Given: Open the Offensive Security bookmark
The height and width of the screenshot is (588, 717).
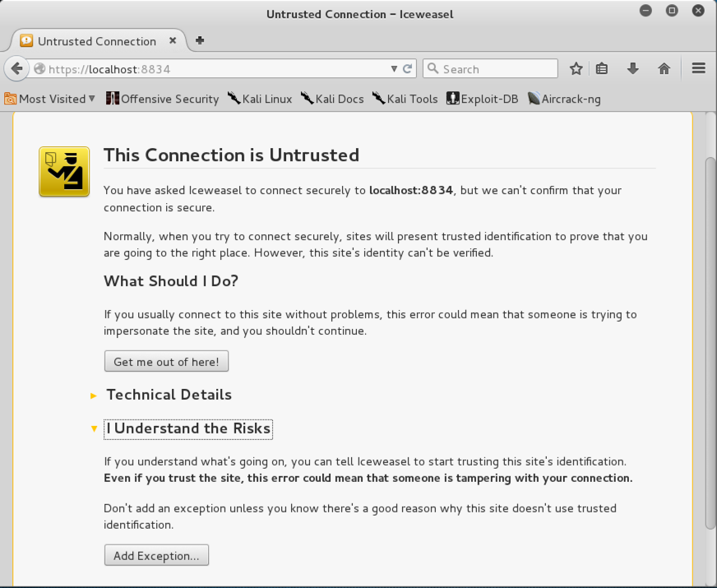Looking at the screenshot, I should [162, 99].
